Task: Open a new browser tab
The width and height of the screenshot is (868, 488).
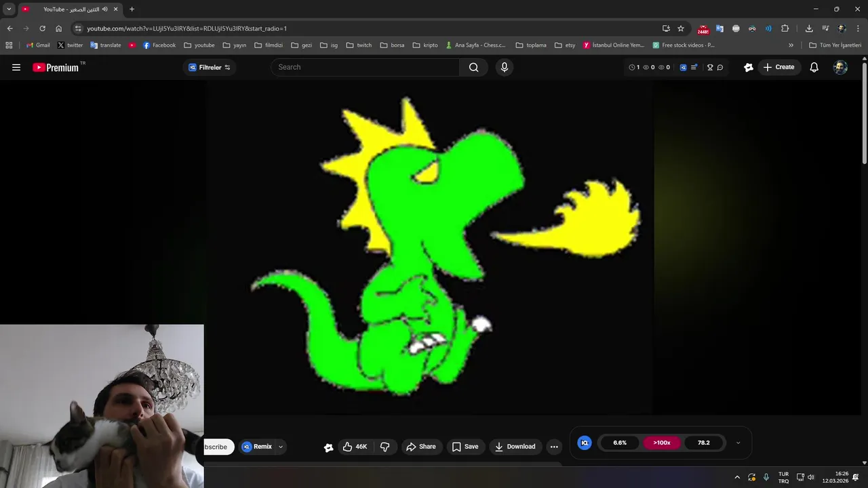Action: [x=132, y=9]
